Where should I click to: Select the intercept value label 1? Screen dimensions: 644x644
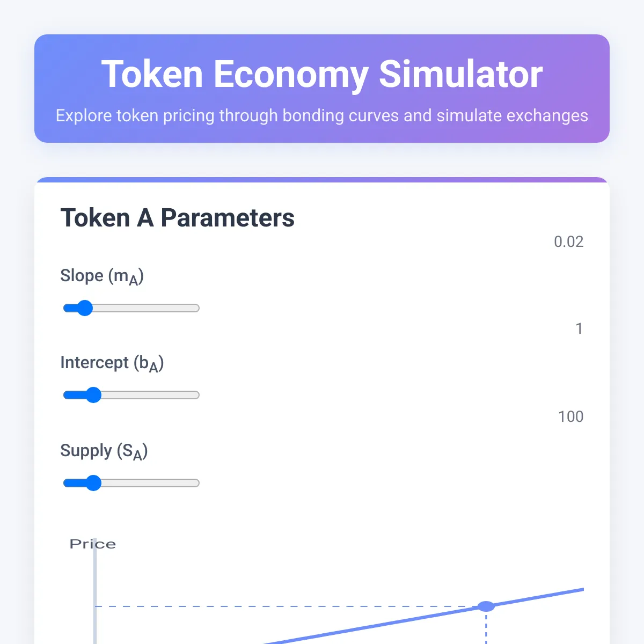click(579, 329)
